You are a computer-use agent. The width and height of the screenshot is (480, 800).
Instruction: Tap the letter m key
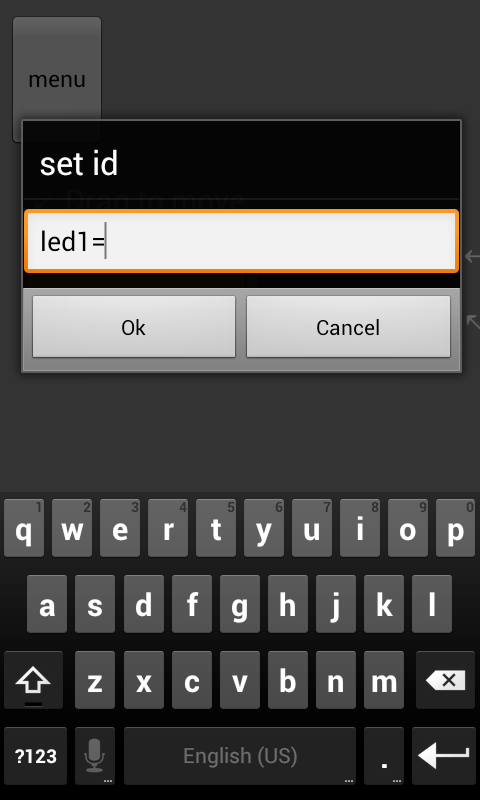tap(384, 680)
